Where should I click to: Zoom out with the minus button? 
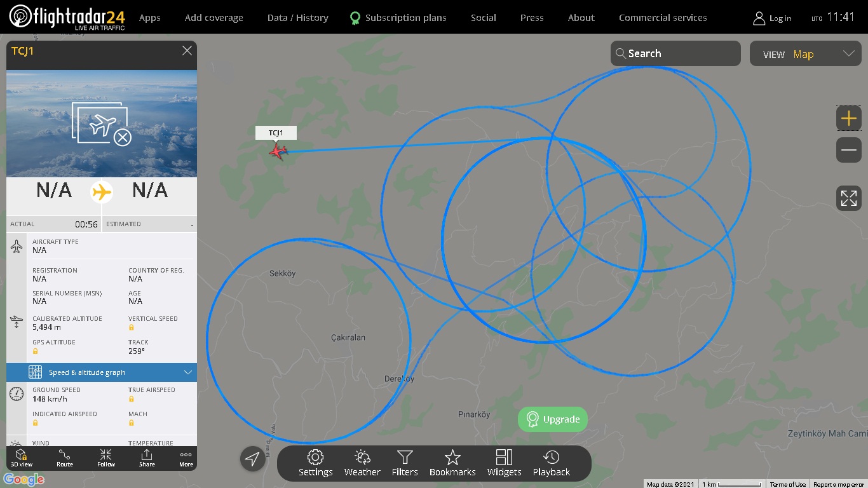[x=849, y=150]
